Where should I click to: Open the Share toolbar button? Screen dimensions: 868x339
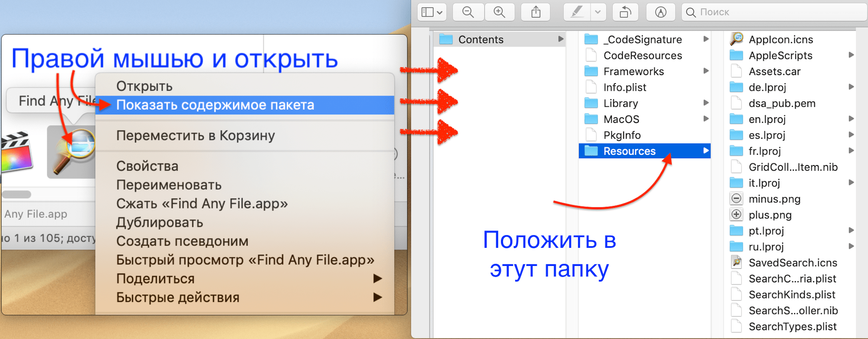536,12
